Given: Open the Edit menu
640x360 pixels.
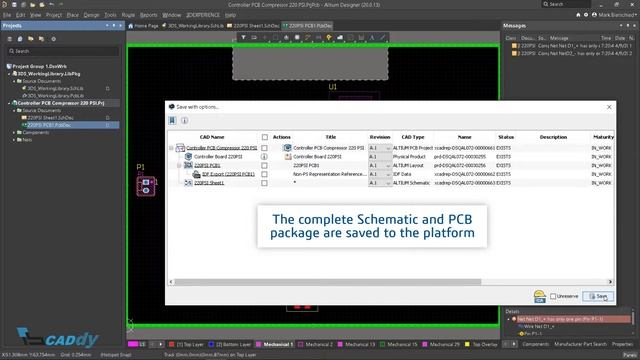Looking at the screenshot, I should coord(20,15).
